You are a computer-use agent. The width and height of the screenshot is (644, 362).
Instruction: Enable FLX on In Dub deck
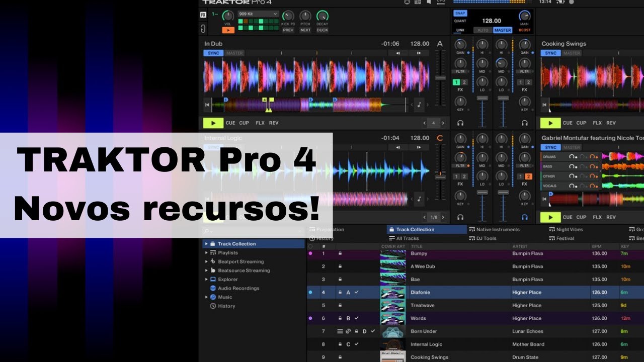click(260, 123)
